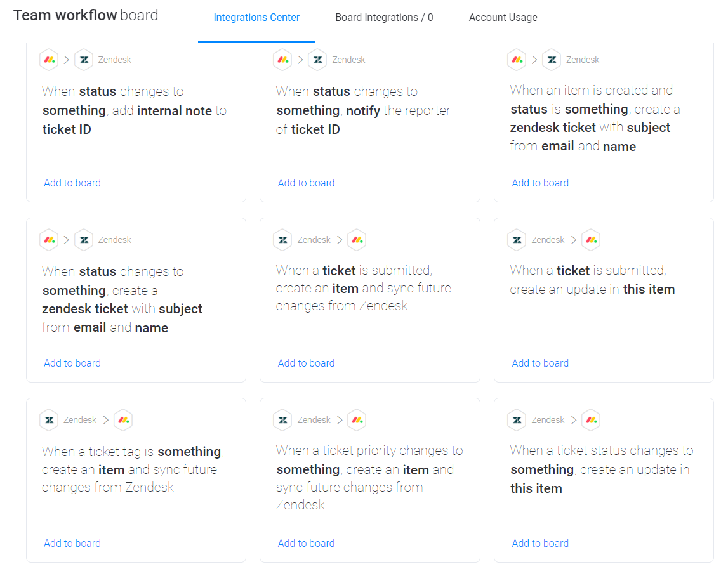Select 'internal note' field in first recipe
This screenshot has width=728, height=569.
tap(175, 111)
